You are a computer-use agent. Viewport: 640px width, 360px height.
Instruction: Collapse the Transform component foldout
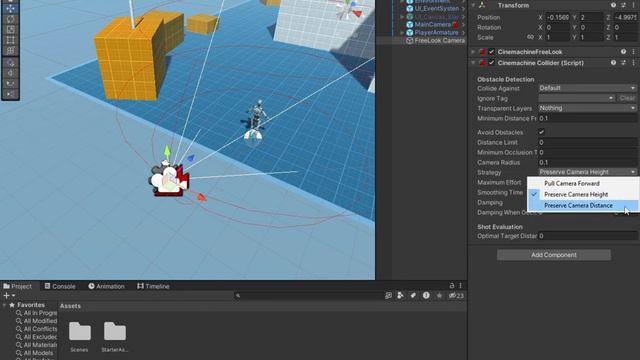[x=473, y=5]
